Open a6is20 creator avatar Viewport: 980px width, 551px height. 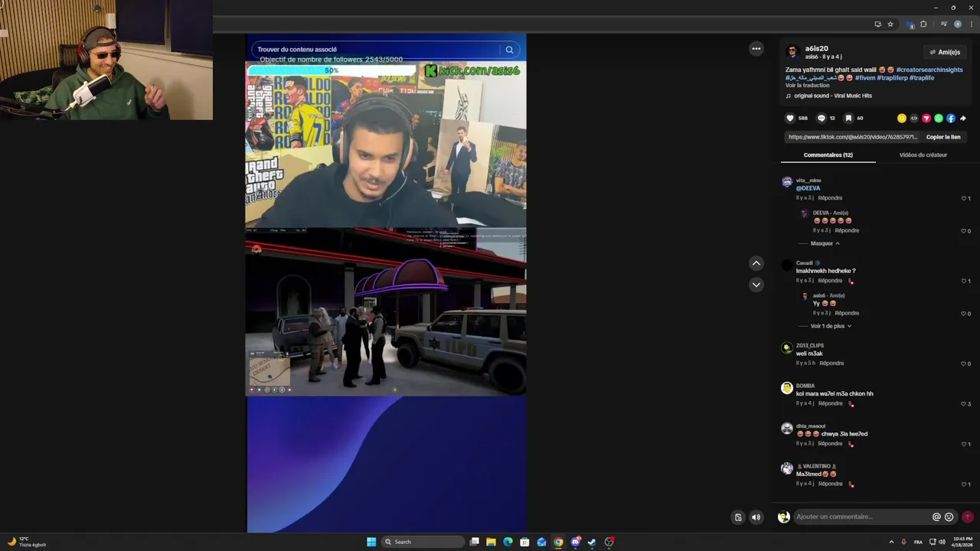pyautogui.click(x=792, y=51)
